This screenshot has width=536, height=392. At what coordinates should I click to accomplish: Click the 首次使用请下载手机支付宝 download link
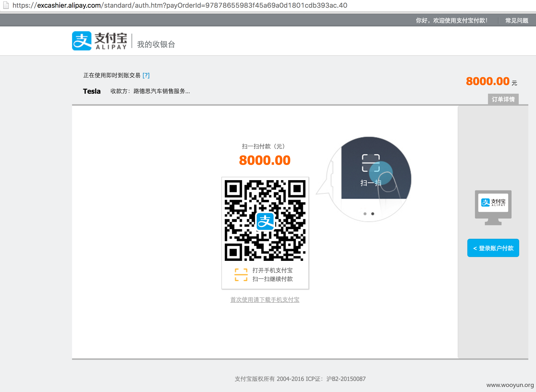(265, 300)
